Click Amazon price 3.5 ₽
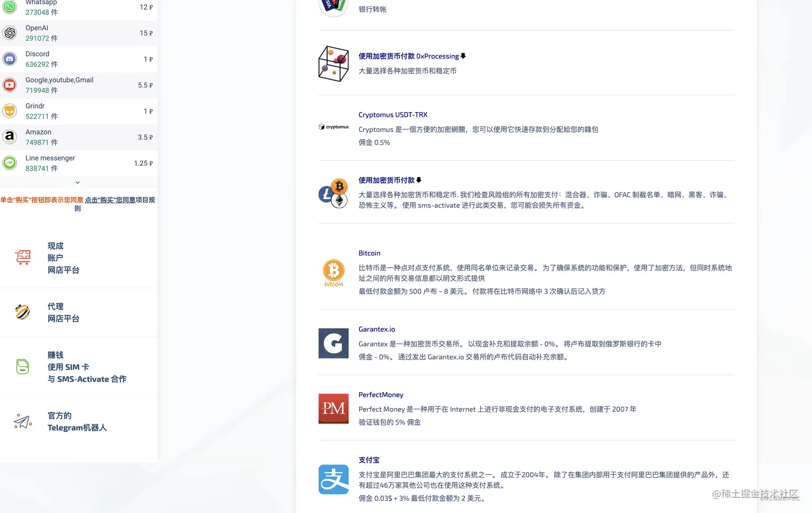 point(145,137)
